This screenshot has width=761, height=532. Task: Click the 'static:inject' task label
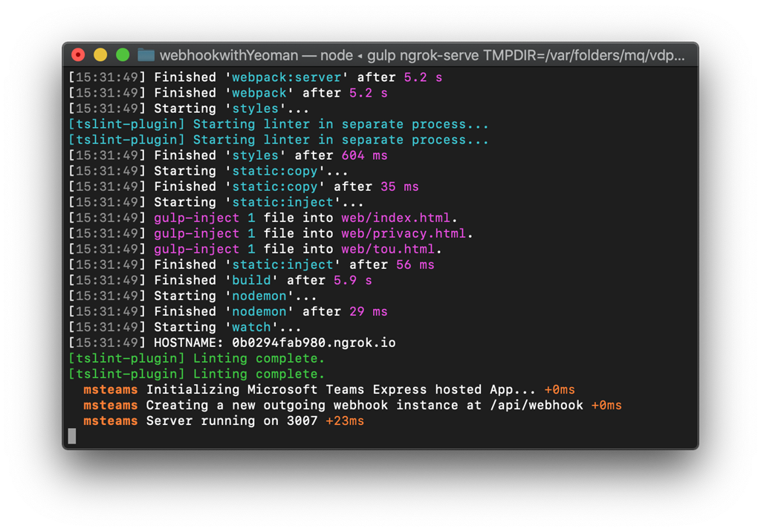[281, 202]
